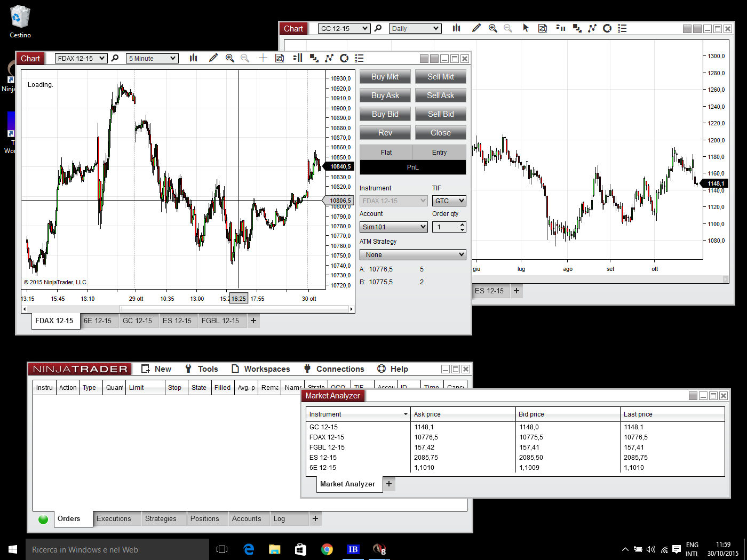
Task: Toggle the chart trader panel icon in FDAX toolbar
Action: 298,58
